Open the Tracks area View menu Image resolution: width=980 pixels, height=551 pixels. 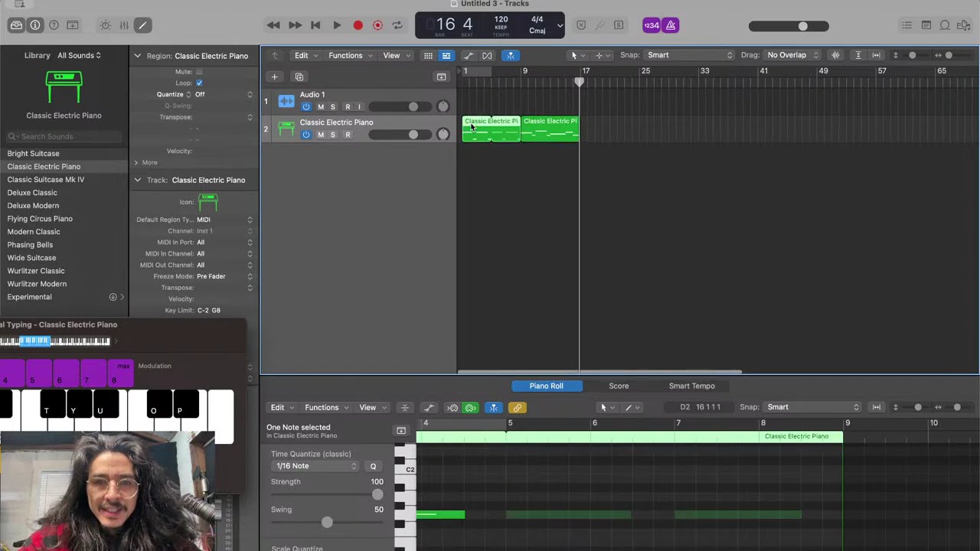click(x=396, y=55)
